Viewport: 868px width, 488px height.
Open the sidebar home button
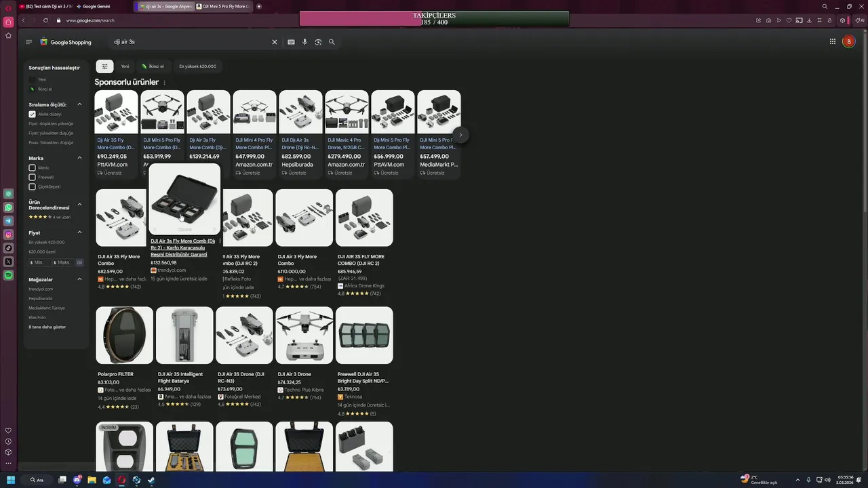pos(8,22)
